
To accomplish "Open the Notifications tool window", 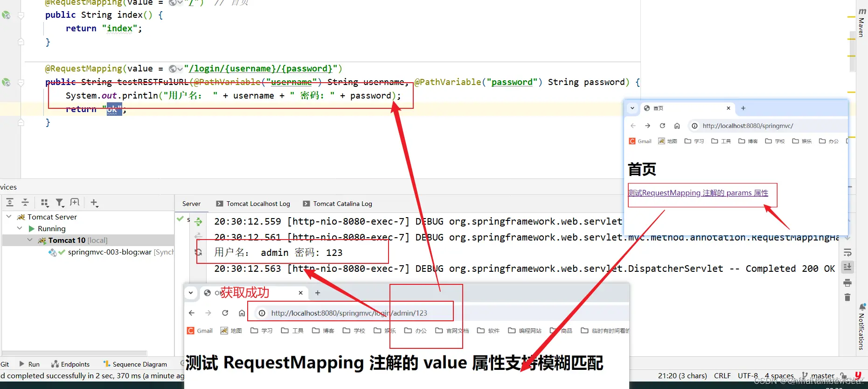I will [862, 326].
